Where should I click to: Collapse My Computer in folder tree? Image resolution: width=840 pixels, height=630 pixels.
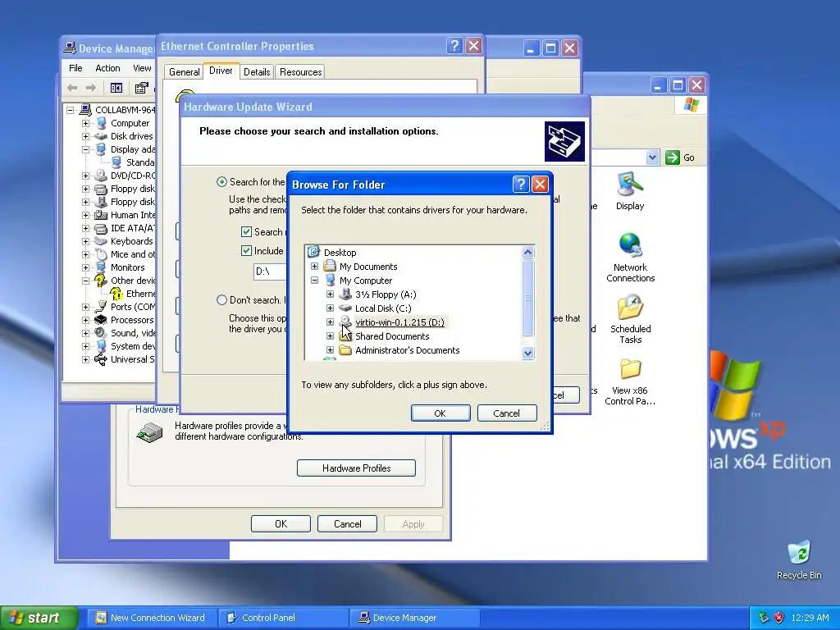[314, 281]
